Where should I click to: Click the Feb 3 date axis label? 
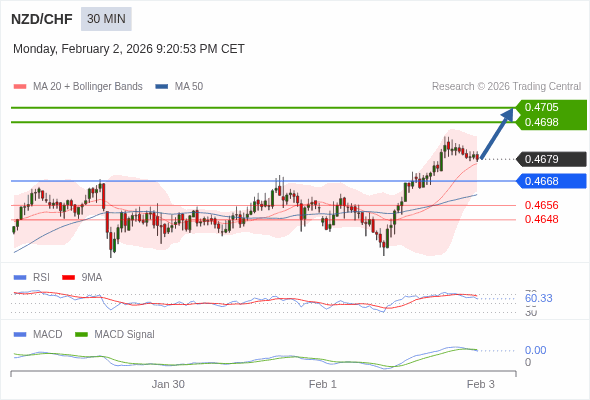[481, 384]
